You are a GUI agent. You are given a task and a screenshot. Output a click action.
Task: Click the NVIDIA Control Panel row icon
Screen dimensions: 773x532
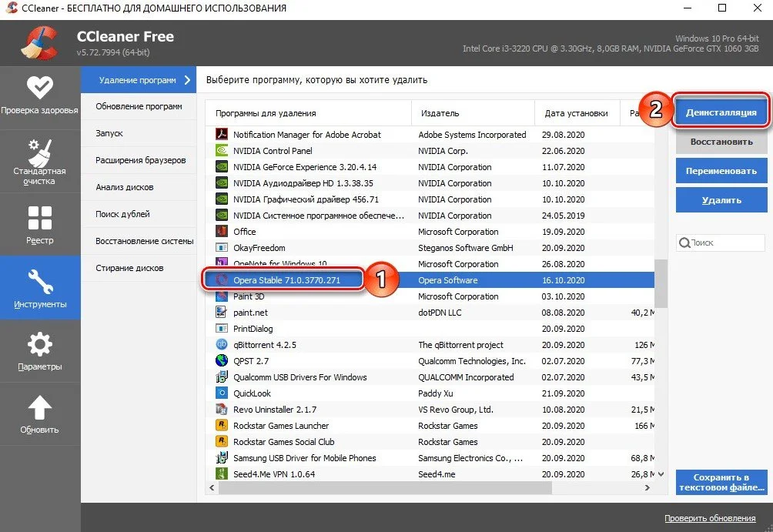[222, 150]
